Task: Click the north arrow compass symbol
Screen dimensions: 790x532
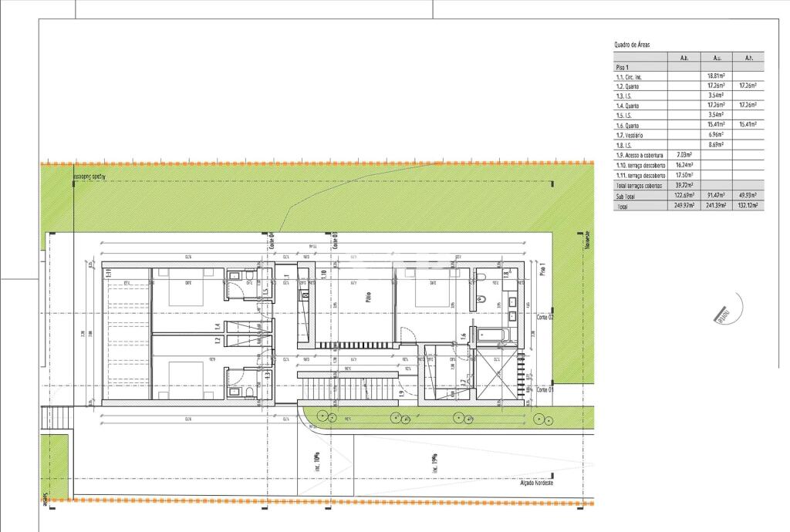Action: coord(728,308)
